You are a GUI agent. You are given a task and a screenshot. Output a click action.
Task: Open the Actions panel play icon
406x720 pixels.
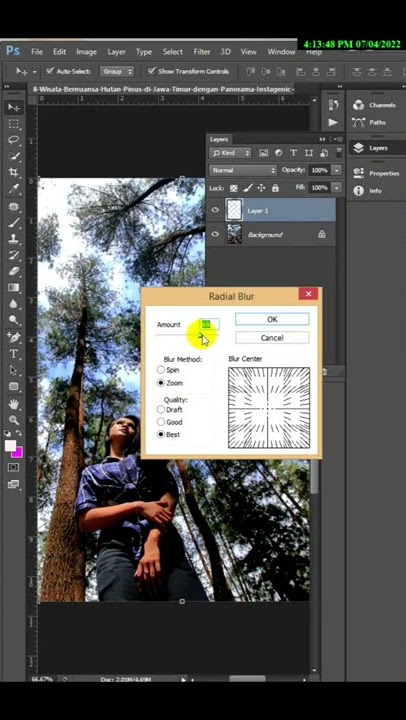333,122
